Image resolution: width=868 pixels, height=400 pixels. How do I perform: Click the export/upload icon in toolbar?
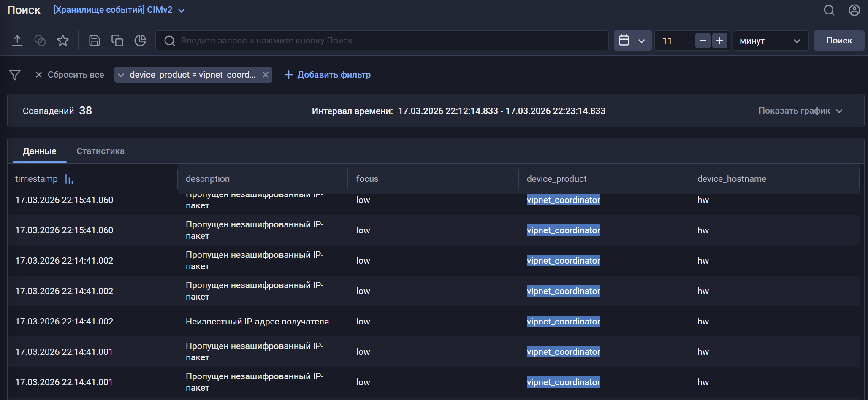(17, 40)
